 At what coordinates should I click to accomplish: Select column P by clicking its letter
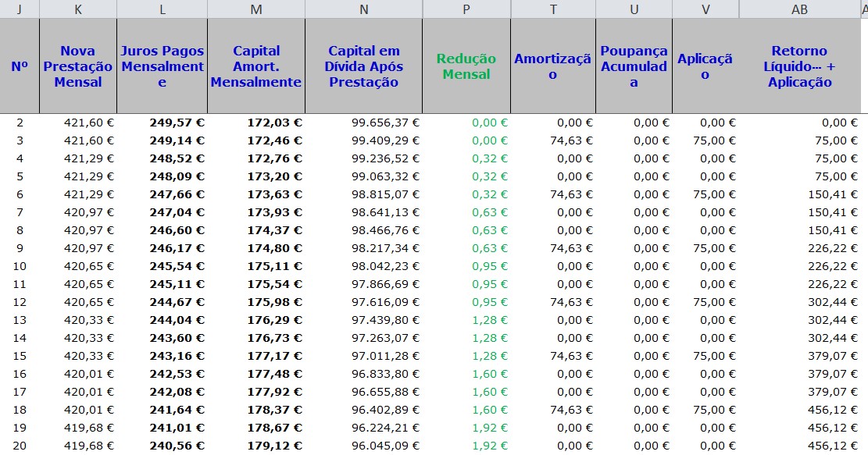pyautogui.click(x=466, y=10)
